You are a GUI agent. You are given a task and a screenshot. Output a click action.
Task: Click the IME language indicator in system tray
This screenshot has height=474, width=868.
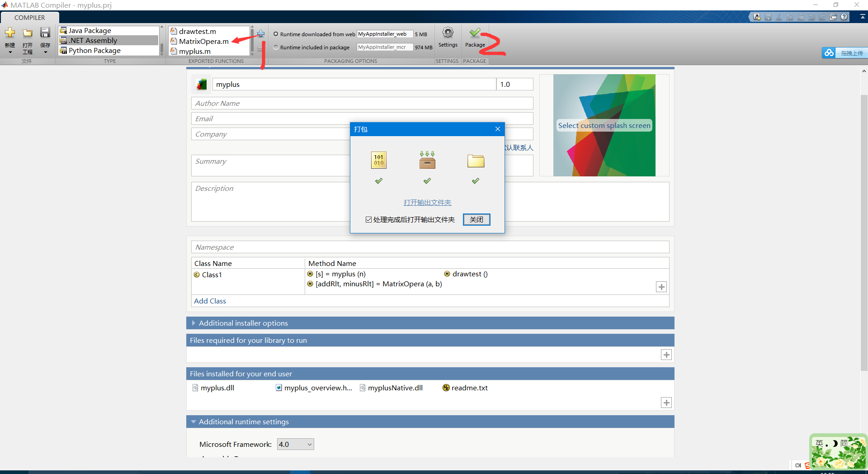pos(798,465)
